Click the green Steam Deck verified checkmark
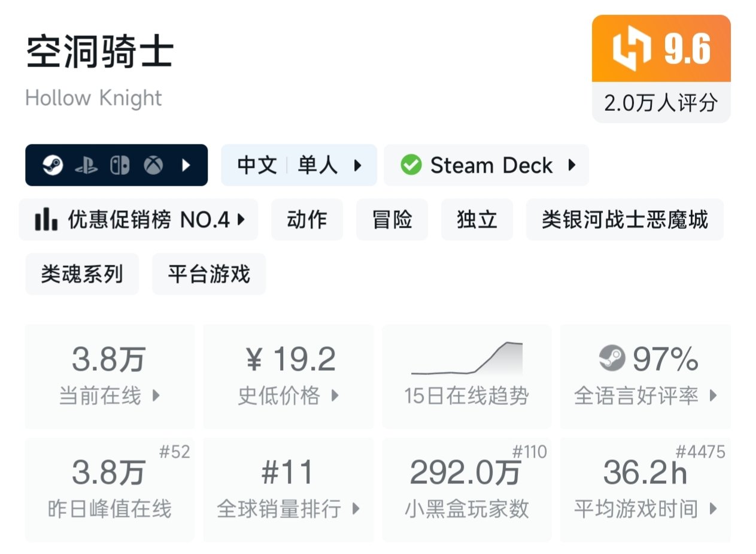 [x=411, y=165]
